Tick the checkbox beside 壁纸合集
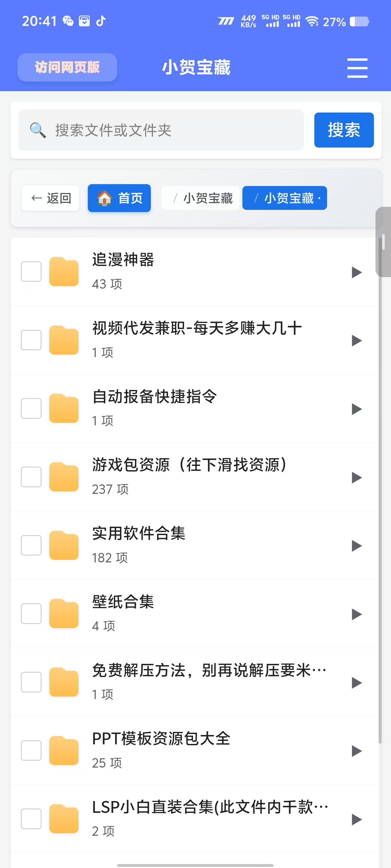The image size is (391, 868). (x=31, y=613)
